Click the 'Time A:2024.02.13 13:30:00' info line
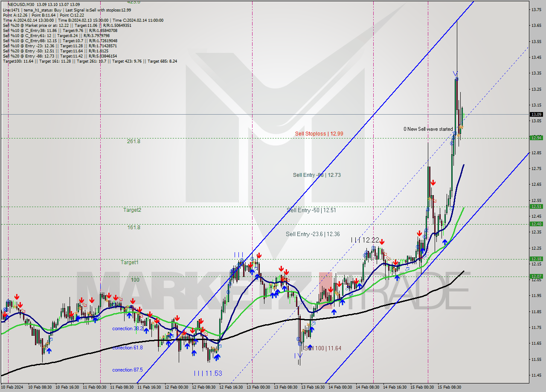This screenshot has width=546, height=392. point(83,20)
